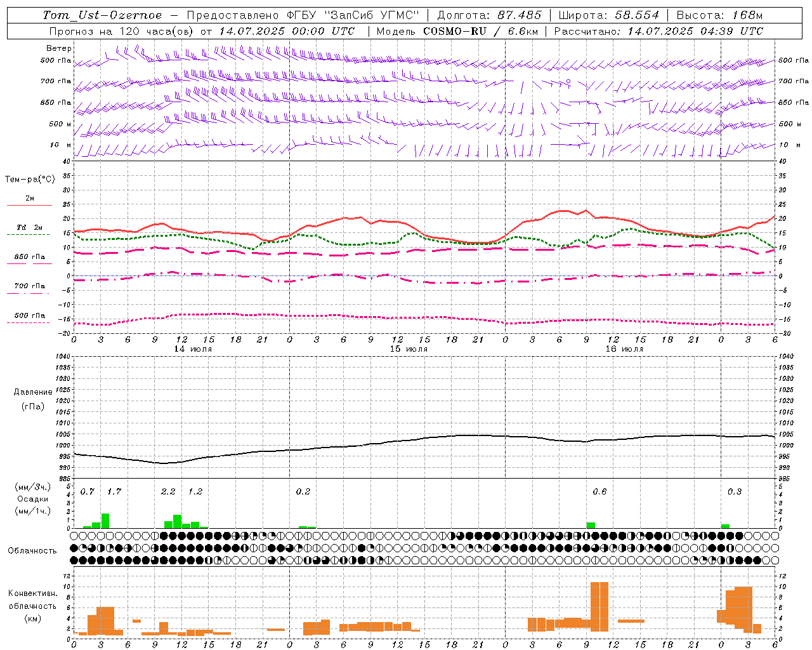Click the precipitation value 1.2

(195, 492)
